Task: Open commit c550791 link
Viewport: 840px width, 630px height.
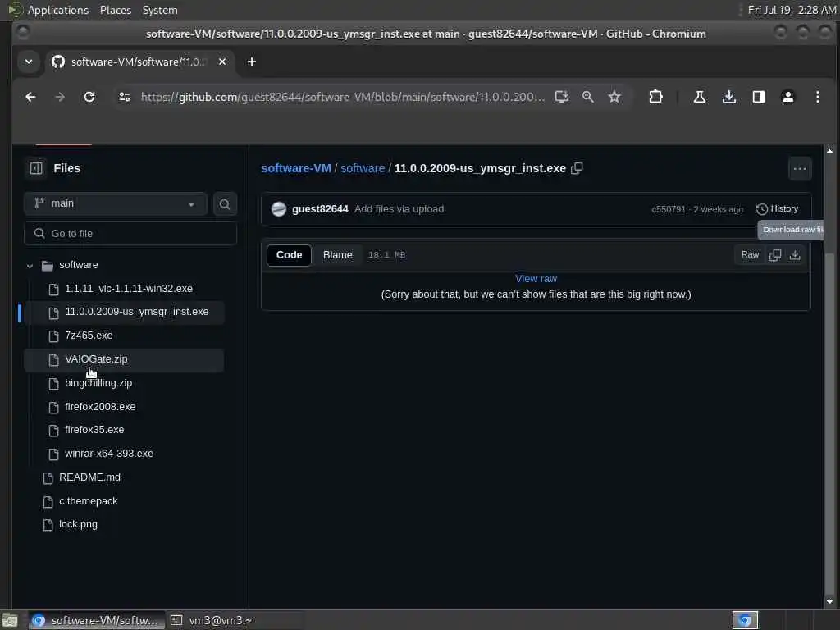Action: coord(668,209)
